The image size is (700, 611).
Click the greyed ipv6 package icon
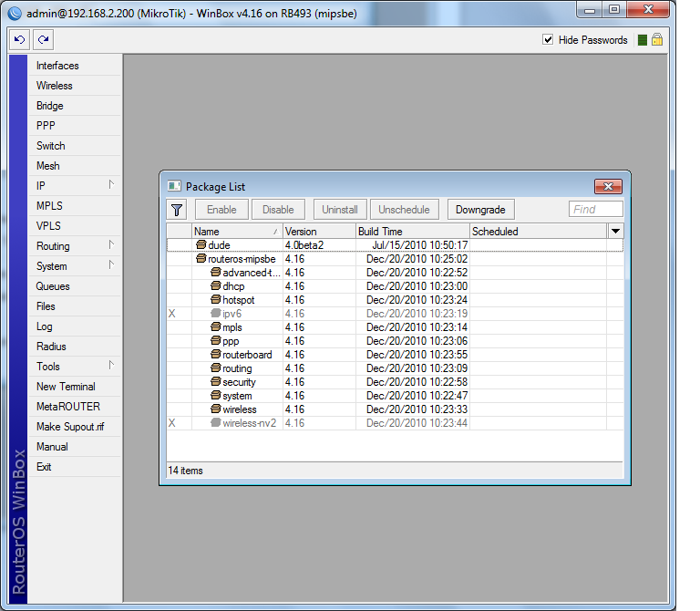[216, 313]
